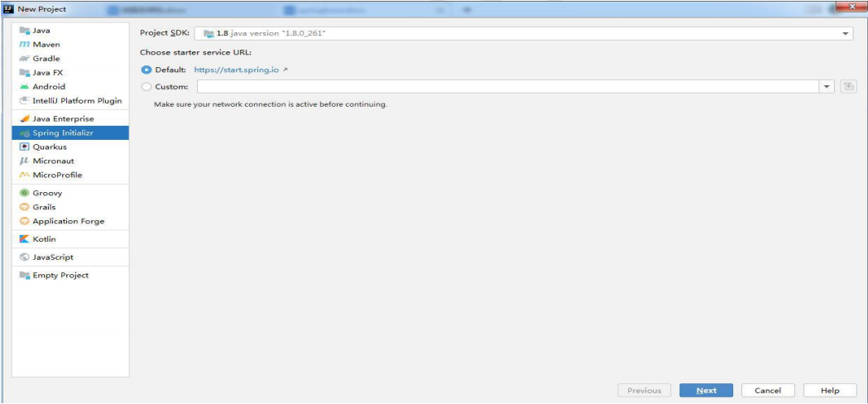Expand the Custom URL history dropdown arrow
Image resolution: width=868 pixels, height=404 pixels.
coord(827,86)
